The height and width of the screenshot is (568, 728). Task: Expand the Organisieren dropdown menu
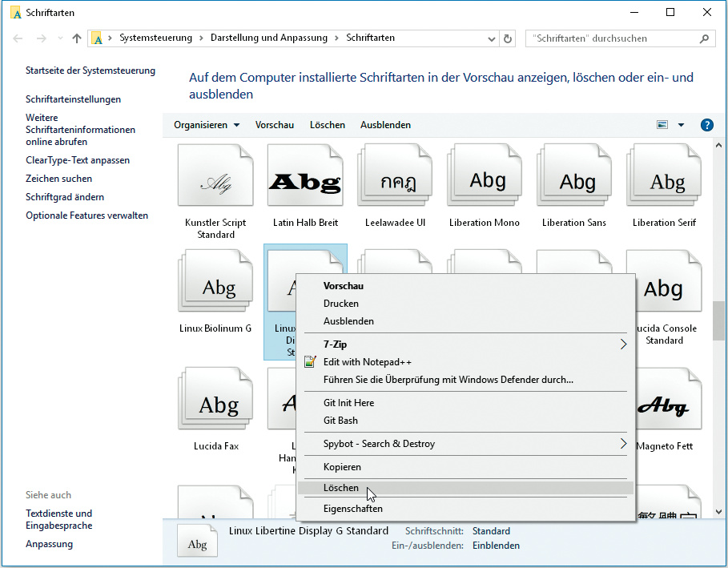(x=207, y=125)
